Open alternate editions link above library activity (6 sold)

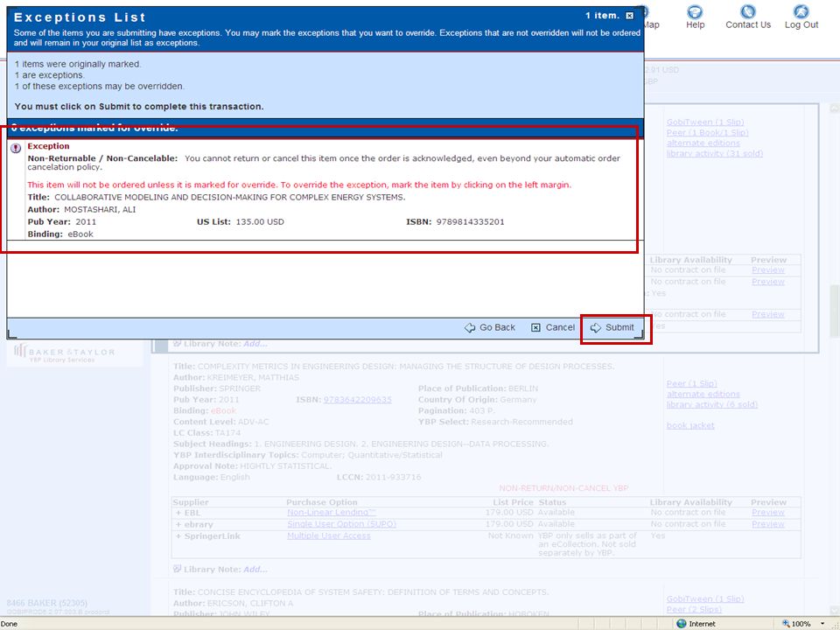(703, 395)
